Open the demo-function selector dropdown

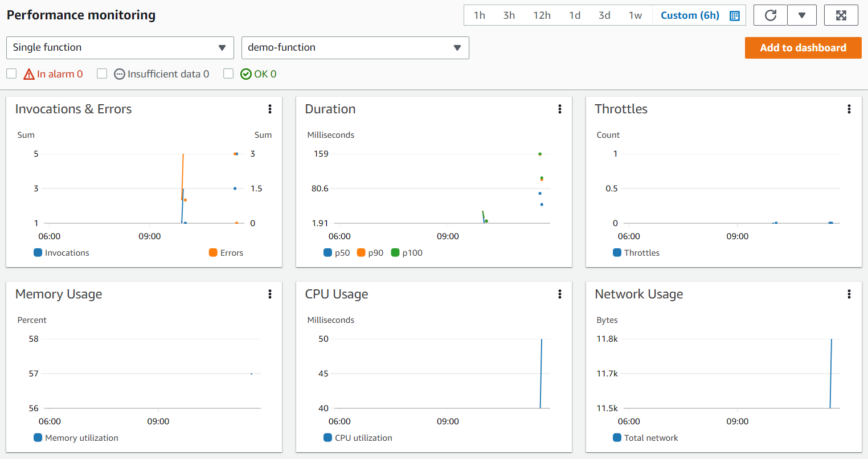tap(355, 48)
